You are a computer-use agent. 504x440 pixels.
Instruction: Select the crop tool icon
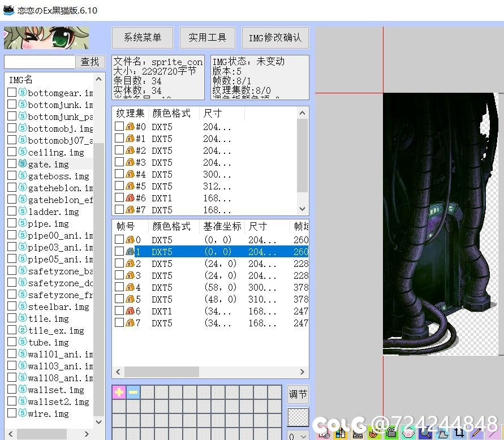460,433
